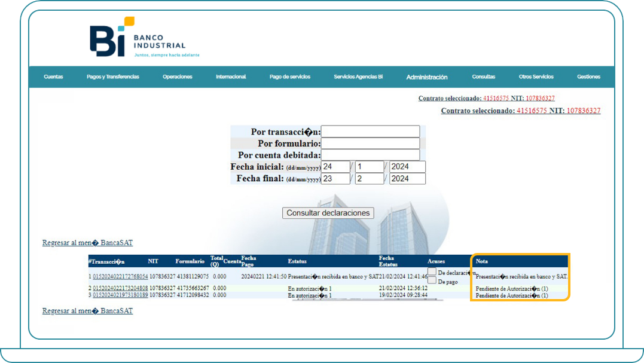Click Fecha inicial month field 1
644x363 pixels.
369,167
